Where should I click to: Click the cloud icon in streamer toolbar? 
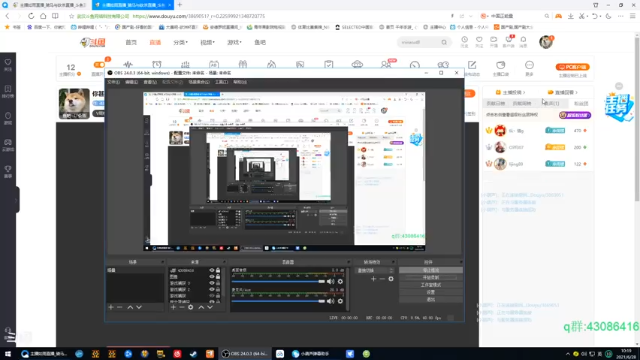[357, 64]
